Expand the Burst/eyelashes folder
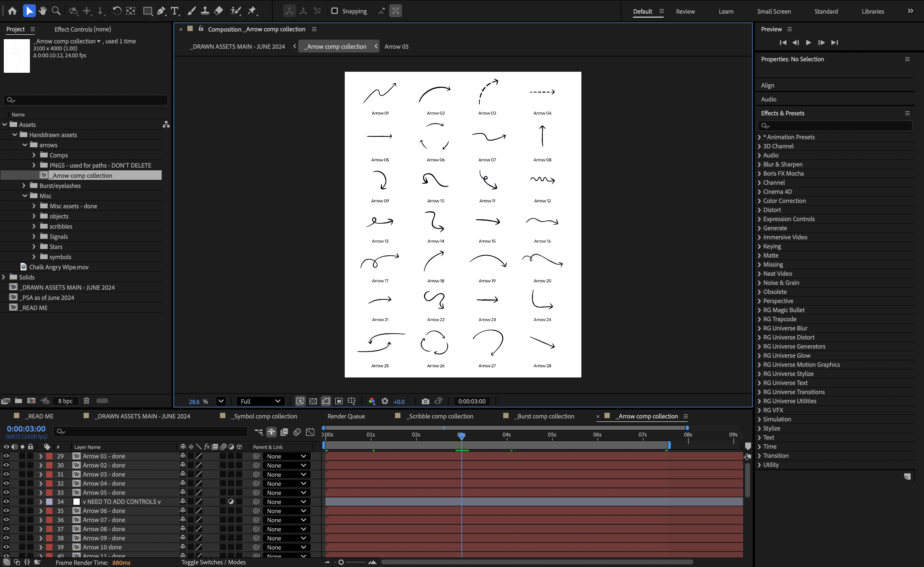The image size is (924, 567). pyautogui.click(x=24, y=186)
